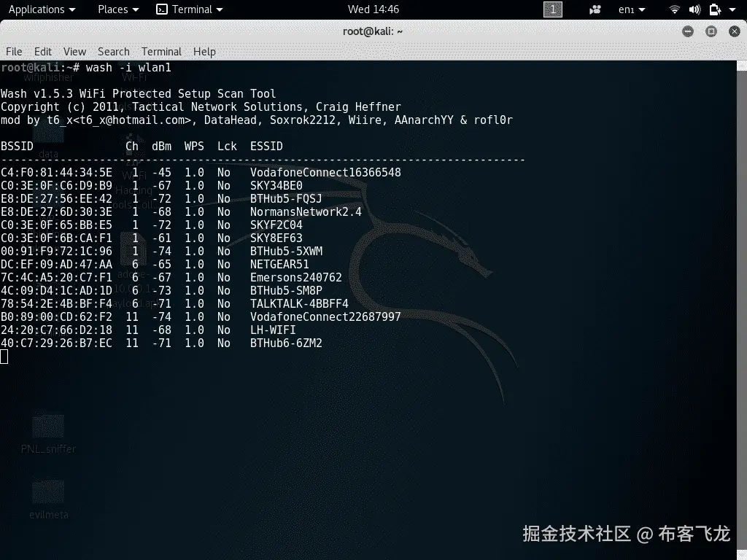Click BSSID 40:C7:29:26:B7:EC

pos(56,343)
